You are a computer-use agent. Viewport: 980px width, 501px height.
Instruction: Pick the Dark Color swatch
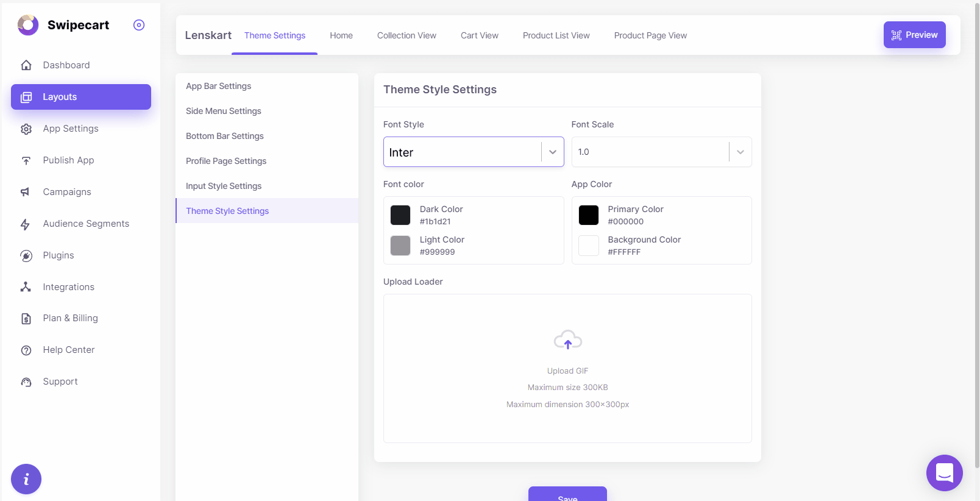tap(400, 215)
